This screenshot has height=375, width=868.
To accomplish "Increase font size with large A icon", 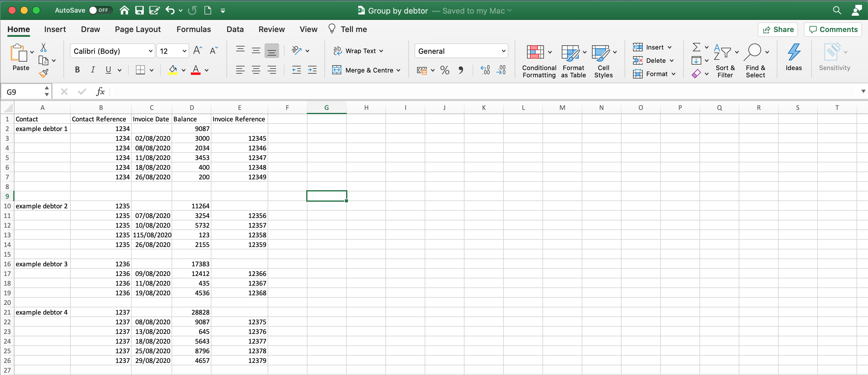I will pos(198,51).
